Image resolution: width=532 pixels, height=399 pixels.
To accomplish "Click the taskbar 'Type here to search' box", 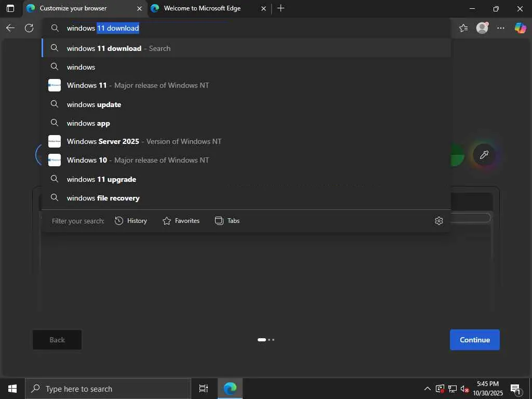I will point(108,389).
